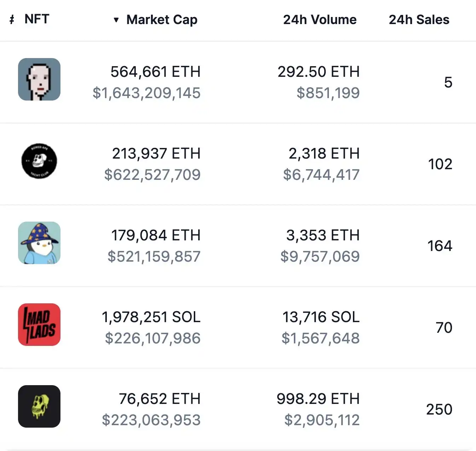Open the CryptoPunks collection icon
The width and height of the screenshot is (476, 451).
pyautogui.click(x=39, y=79)
